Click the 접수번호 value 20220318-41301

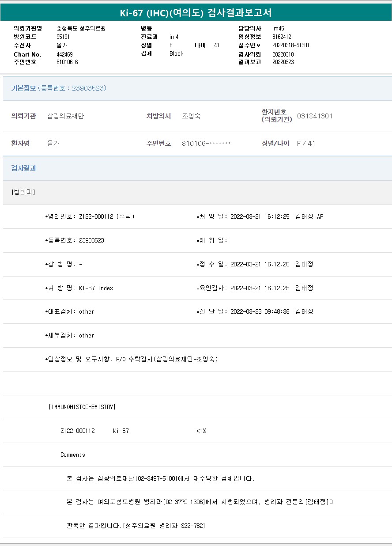pos(290,45)
